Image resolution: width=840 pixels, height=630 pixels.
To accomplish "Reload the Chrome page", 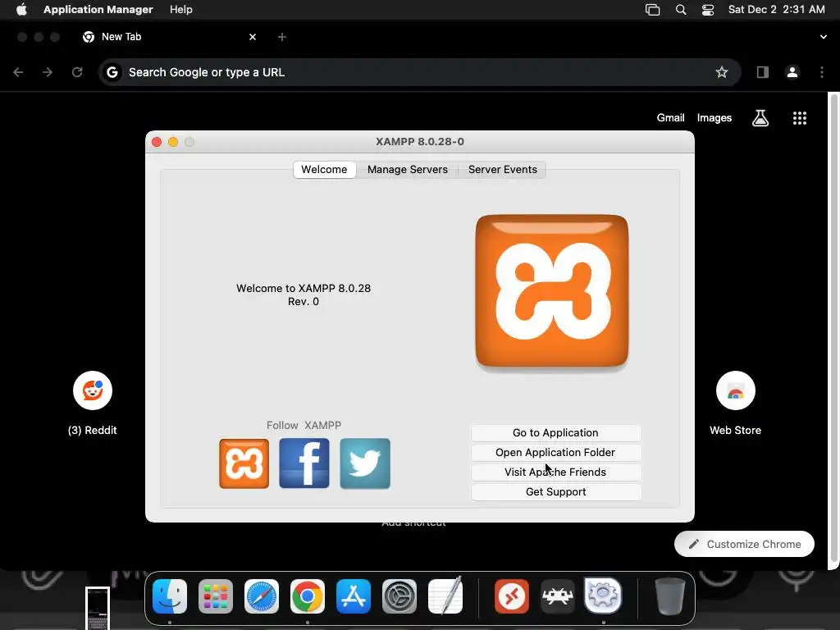I will pos(77,72).
